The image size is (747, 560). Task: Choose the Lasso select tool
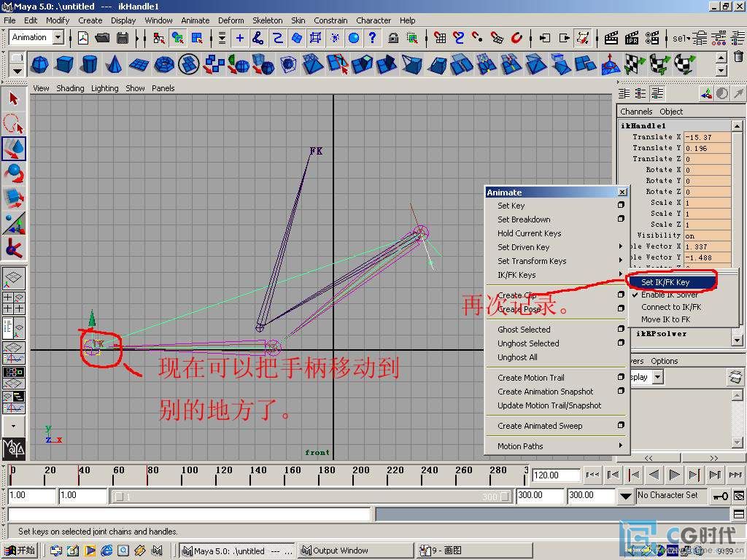click(13, 123)
